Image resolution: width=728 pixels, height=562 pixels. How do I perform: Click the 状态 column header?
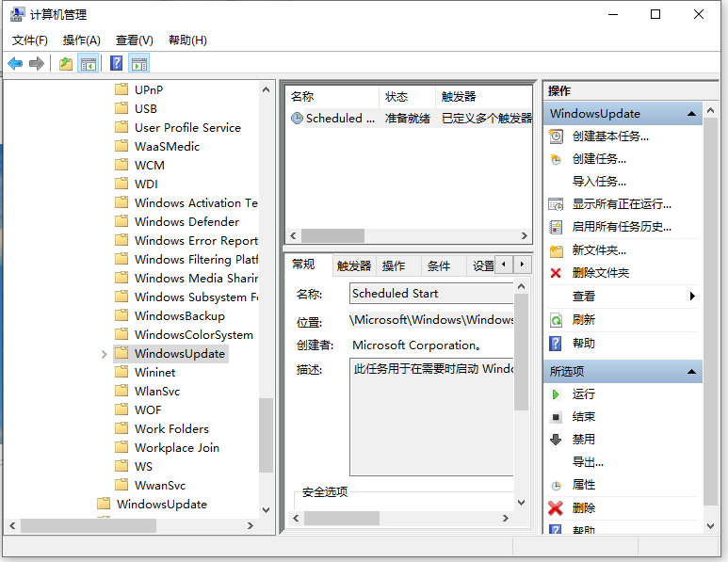(x=407, y=97)
